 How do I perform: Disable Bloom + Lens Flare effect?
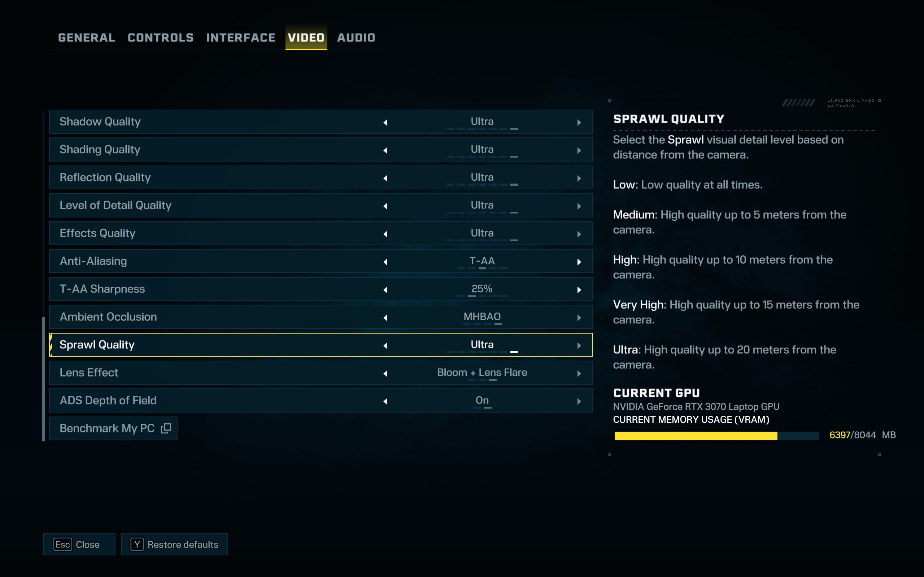tap(385, 372)
